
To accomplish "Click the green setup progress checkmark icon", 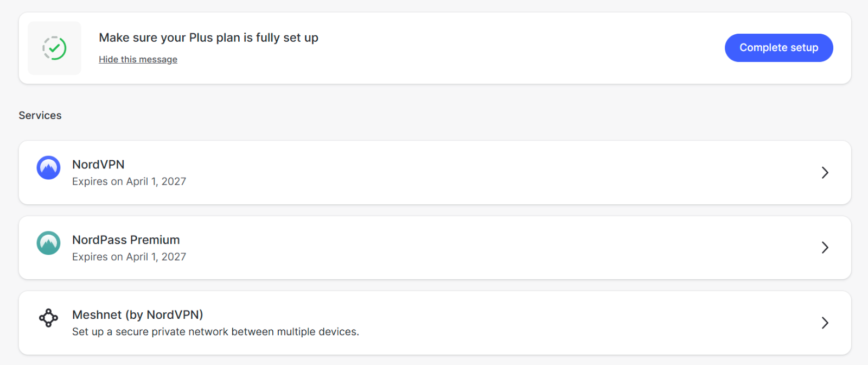I will 54,48.
